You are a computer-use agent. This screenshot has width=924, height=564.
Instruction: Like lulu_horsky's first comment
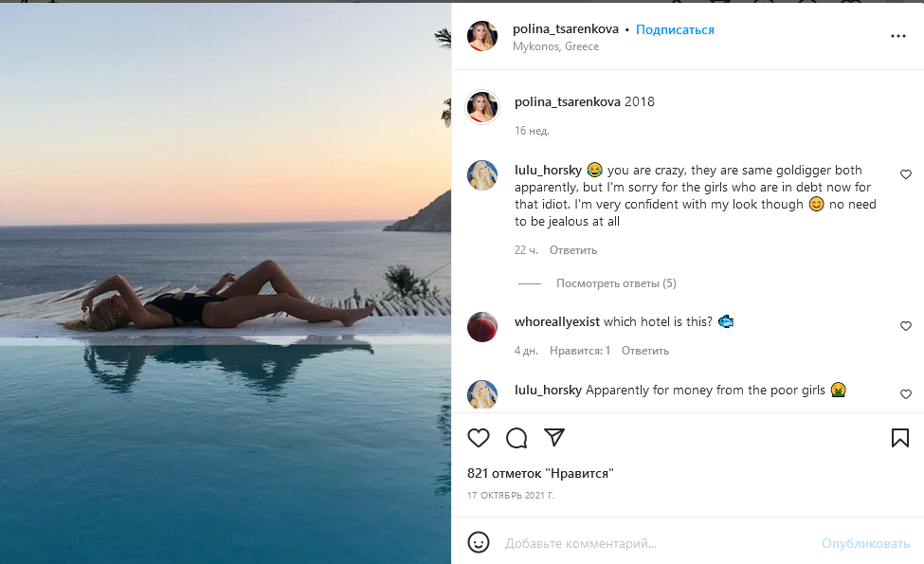click(x=906, y=174)
